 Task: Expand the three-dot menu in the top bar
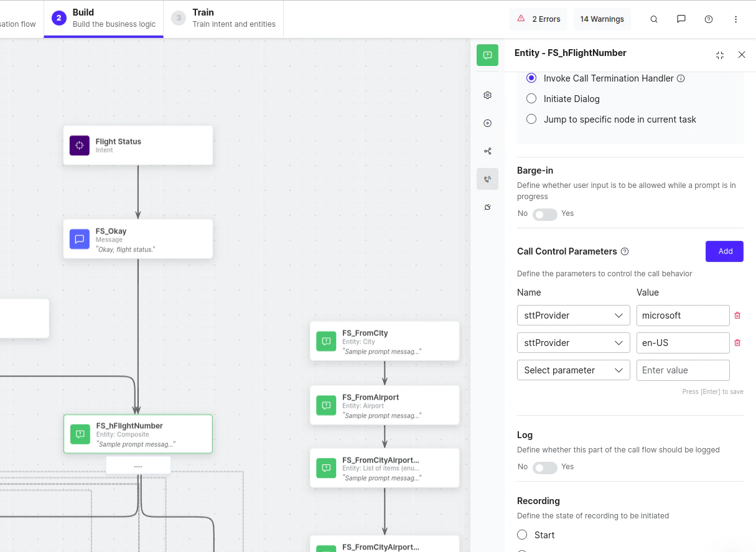click(x=736, y=19)
